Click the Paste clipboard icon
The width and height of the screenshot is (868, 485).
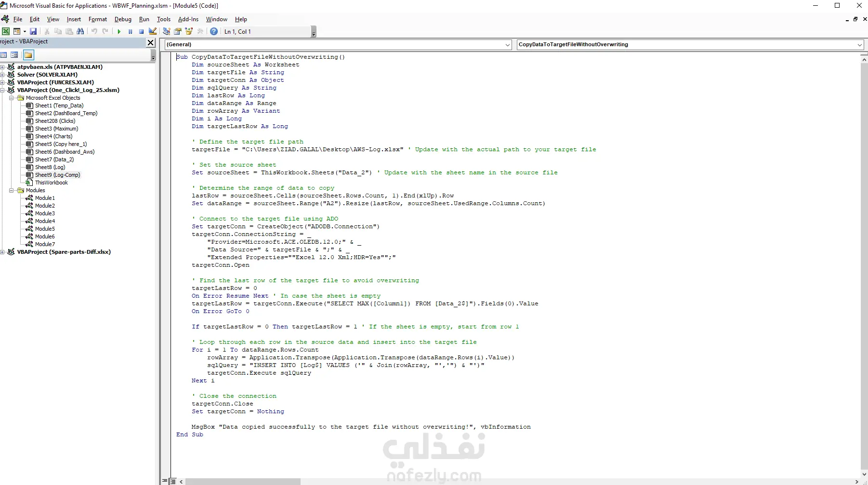69,31
